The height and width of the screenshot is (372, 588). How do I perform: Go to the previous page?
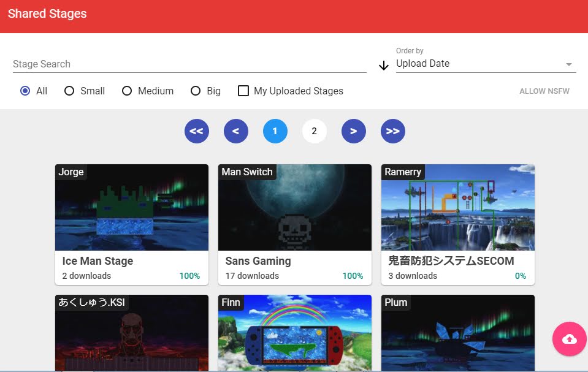[236, 131]
